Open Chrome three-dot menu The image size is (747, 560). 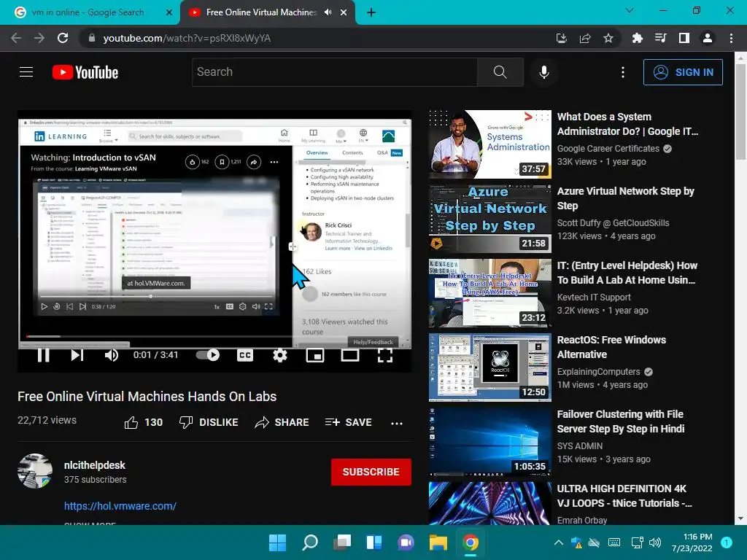tap(731, 38)
